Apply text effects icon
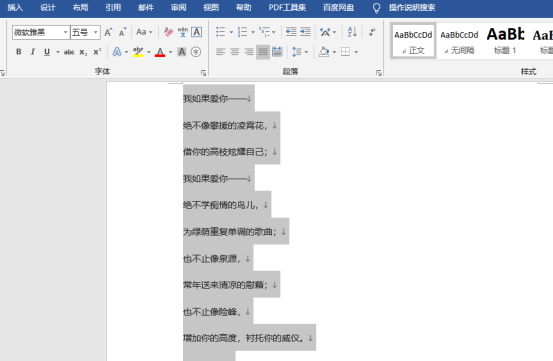The image size is (553, 361). pyautogui.click(x=117, y=52)
